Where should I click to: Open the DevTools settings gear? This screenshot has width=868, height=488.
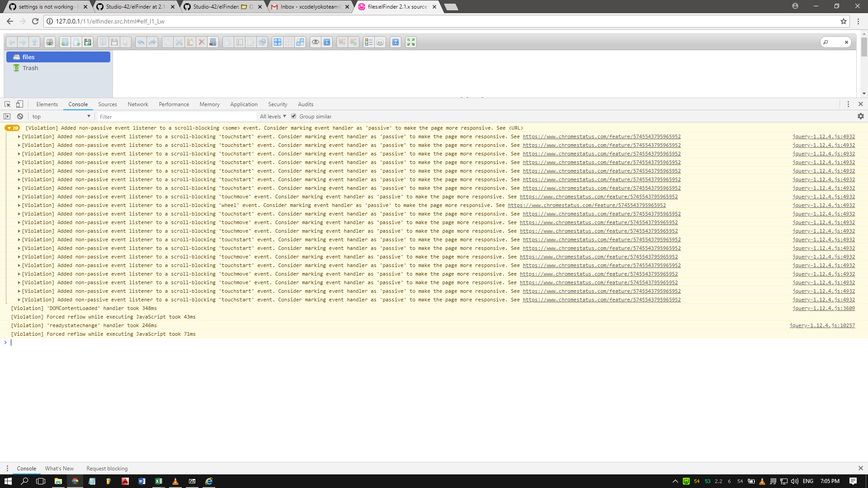pyautogui.click(x=861, y=116)
